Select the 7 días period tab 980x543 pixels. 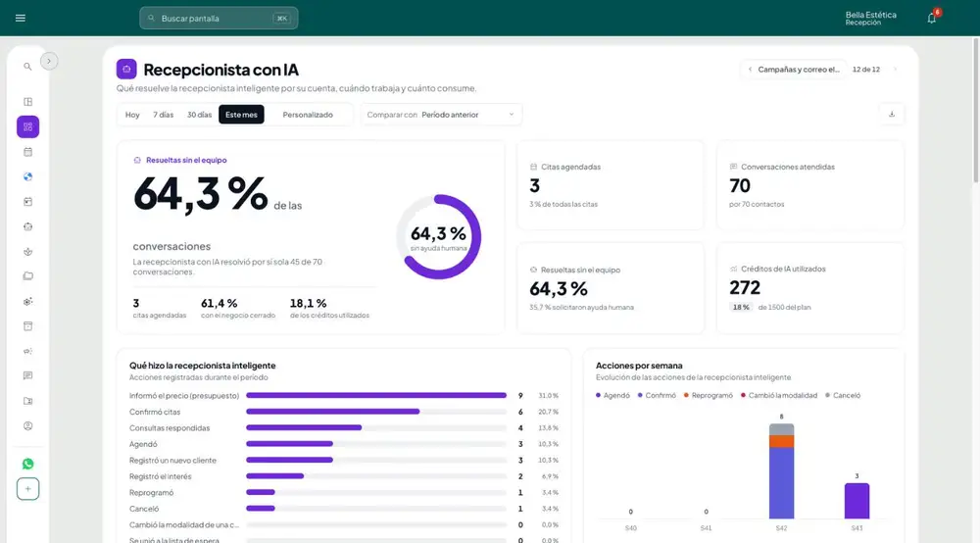(163, 115)
